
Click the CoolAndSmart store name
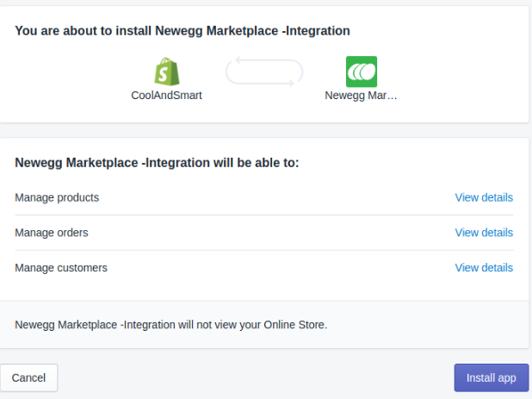tap(167, 96)
